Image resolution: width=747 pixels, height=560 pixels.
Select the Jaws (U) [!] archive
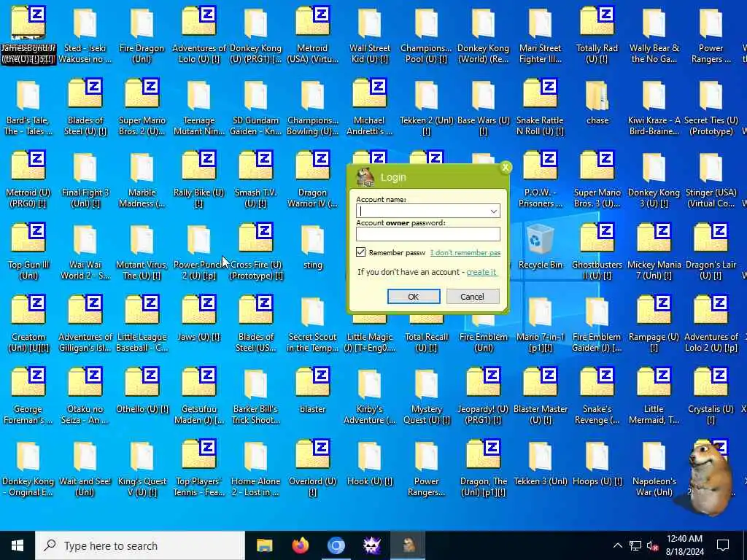pyautogui.click(x=198, y=318)
